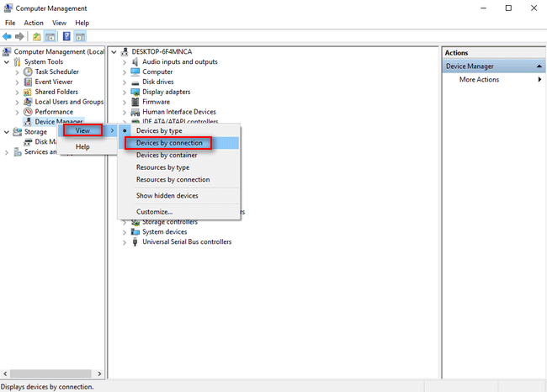Collapse the Storage node
Screen dimensions: 547x392
pos(7,132)
